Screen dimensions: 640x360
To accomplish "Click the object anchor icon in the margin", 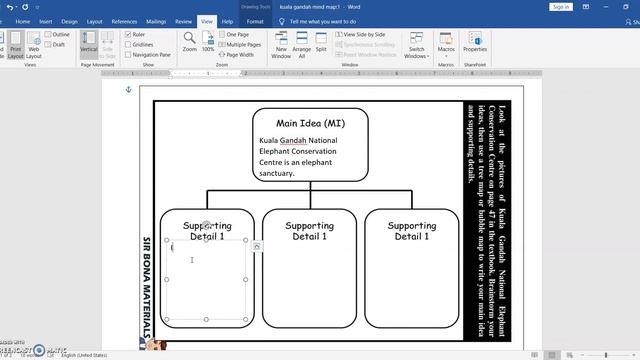I will [x=129, y=89].
